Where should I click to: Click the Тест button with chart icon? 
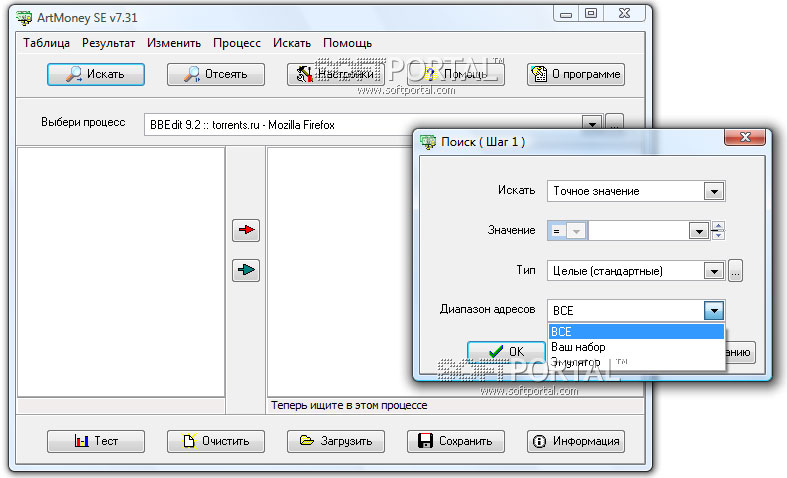tap(96, 441)
